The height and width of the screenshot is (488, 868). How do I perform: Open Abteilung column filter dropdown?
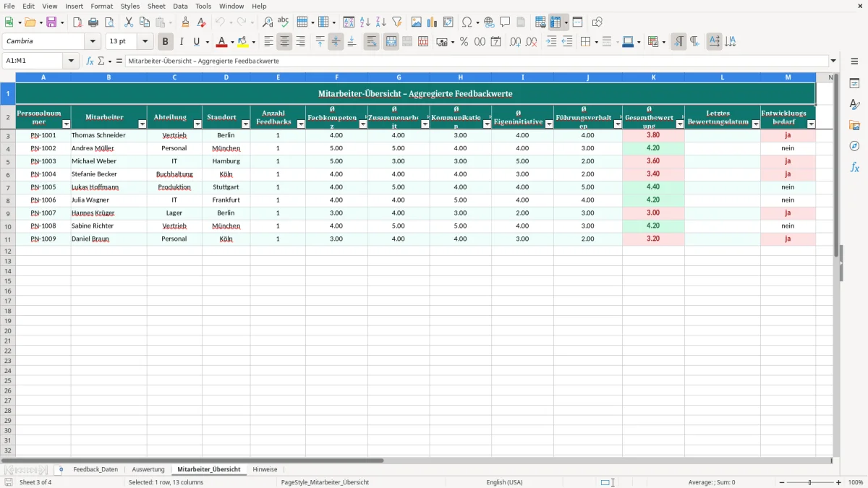click(x=197, y=124)
